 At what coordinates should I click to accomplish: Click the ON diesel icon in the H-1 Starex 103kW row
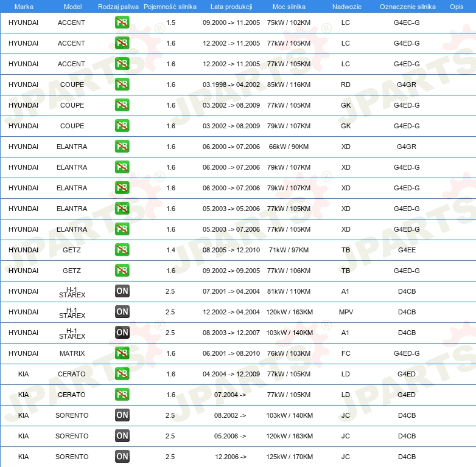pyautogui.click(x=122, y=333)
